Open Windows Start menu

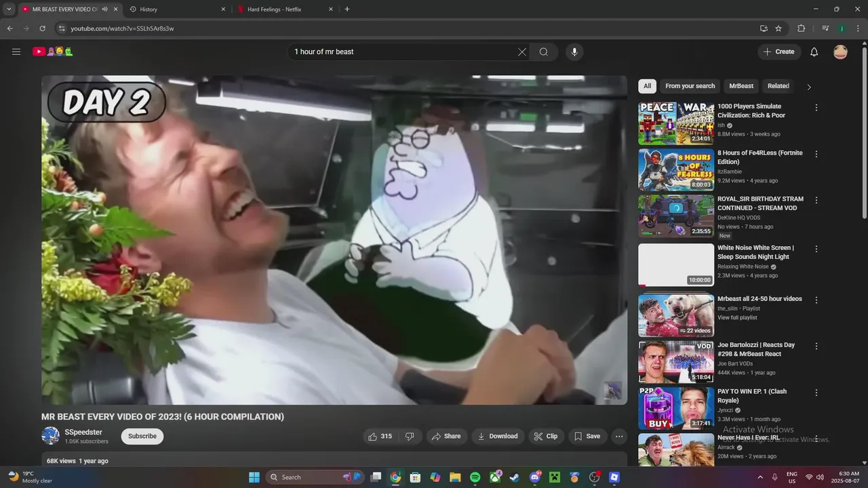[x=254, y=477]
